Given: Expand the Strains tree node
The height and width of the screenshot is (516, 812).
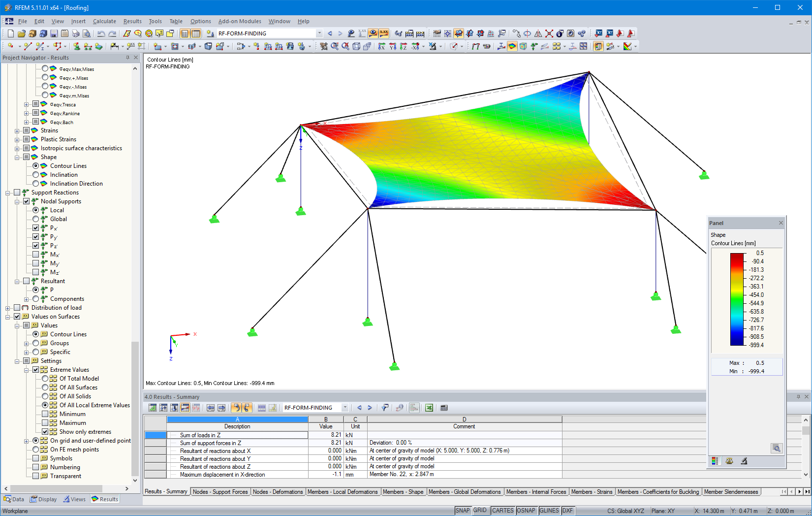Looking at the screenshot, I should pos(17,130).
